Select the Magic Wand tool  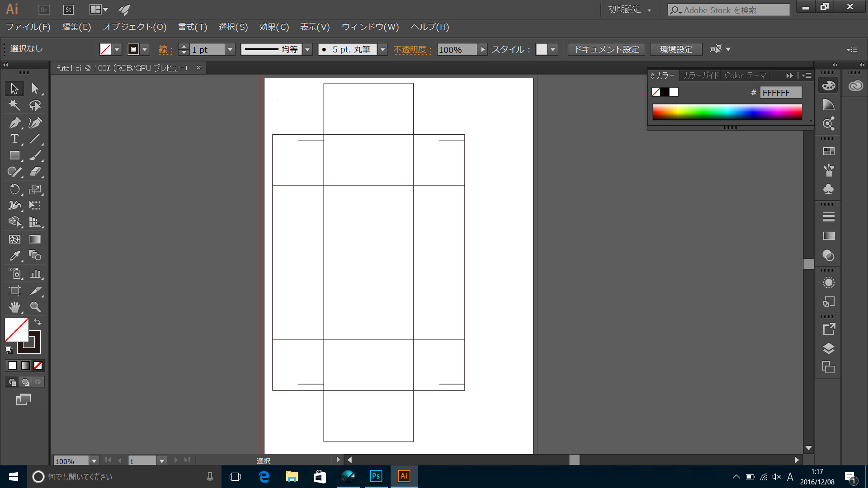click(14, 105)
